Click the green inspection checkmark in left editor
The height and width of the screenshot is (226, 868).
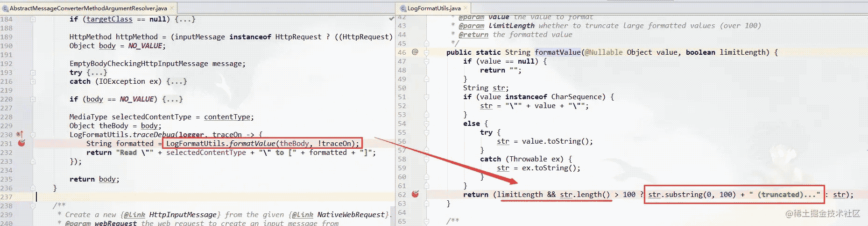coord(391,18)
